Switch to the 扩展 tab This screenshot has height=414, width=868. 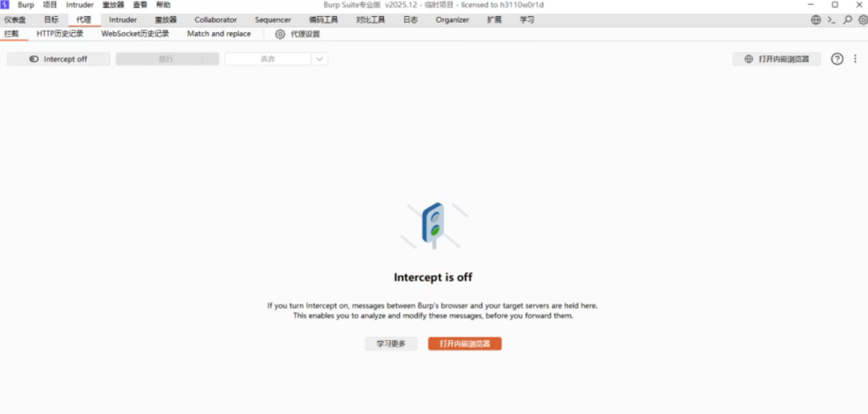(x=494, y=20)
